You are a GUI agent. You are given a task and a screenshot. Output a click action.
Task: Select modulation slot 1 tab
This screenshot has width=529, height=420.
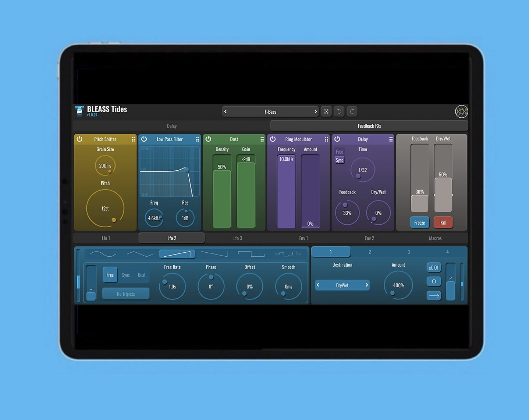(331, 252)
